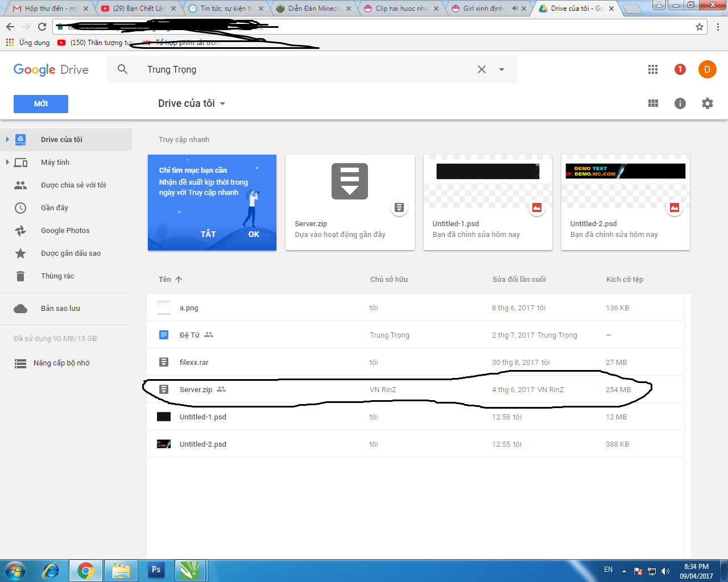Select the Untitled-2.psd row in file list

click(415, 444)
